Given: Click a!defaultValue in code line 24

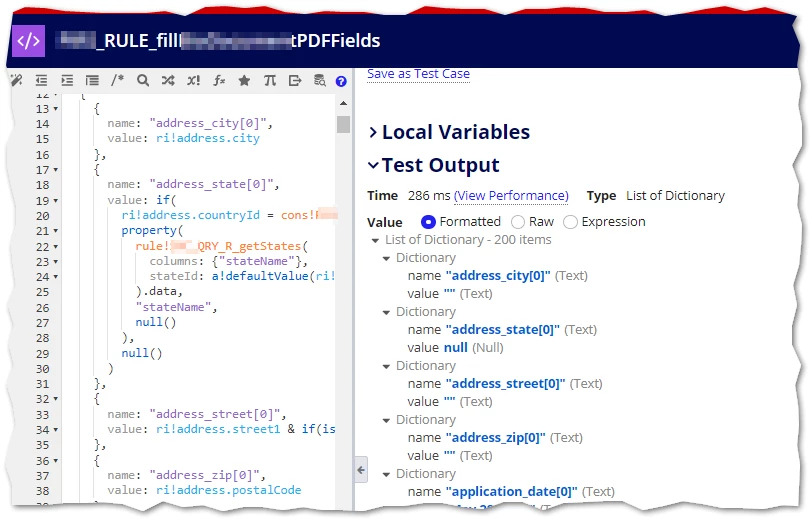Looking at the screenshot, I should 260,276.
